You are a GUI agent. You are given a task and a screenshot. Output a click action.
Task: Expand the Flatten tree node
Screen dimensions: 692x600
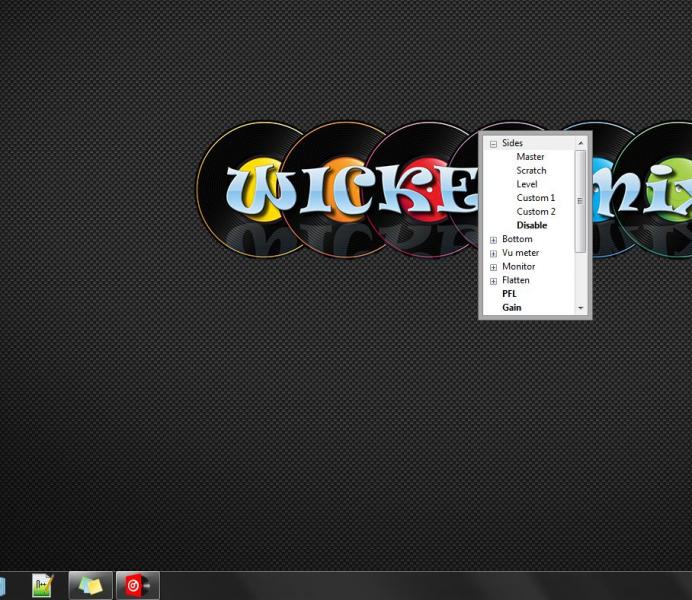pos(493,281)
